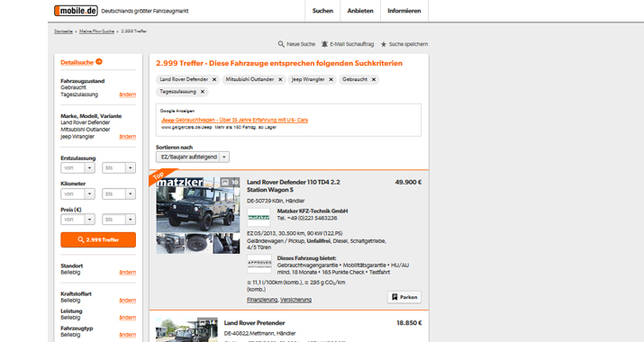Click the small interior thumbnail of Defender
Image resolution: width=644 pixels, height=342 pixels.
coord(226,244)
